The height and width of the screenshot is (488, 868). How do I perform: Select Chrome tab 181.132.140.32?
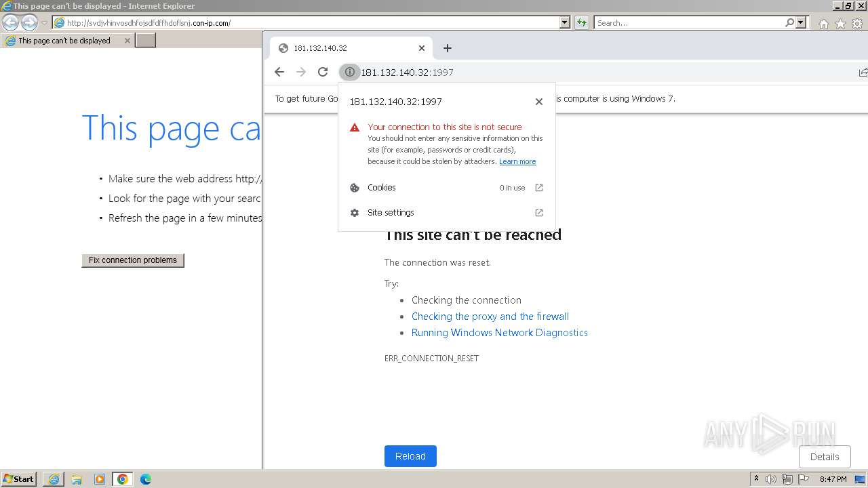tap(351, 48)
